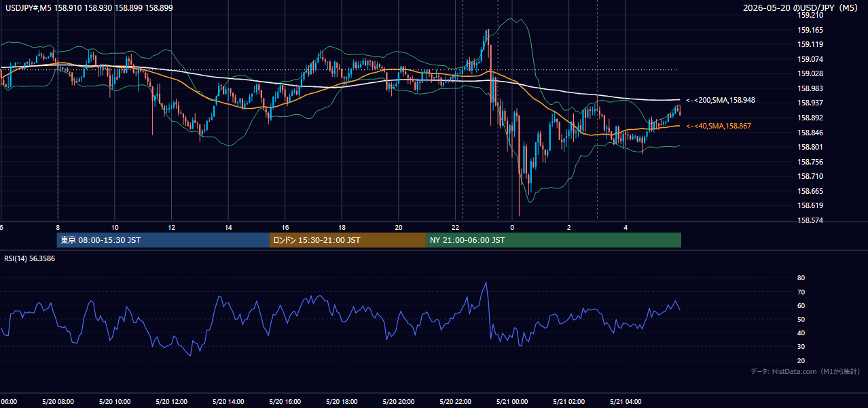Click RSI scale value 50
The height and width of the screenshot is (408, 868).
click(x=801, y=319)
